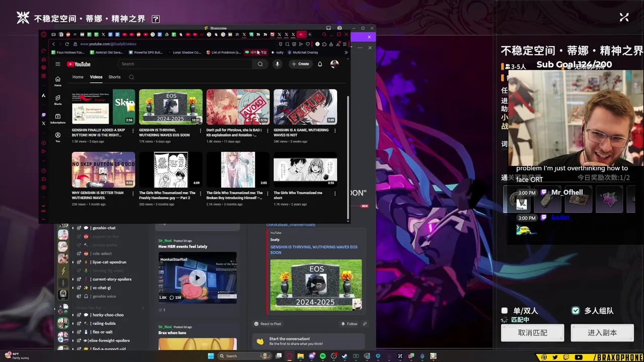Uncheck the 多人组队 checkbox

[576, 311]
